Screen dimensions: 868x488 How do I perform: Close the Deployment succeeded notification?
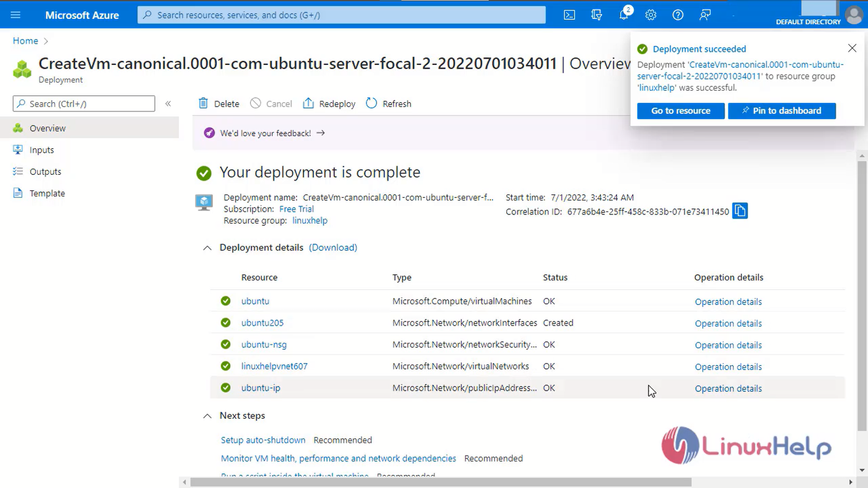tap(852, 48)
